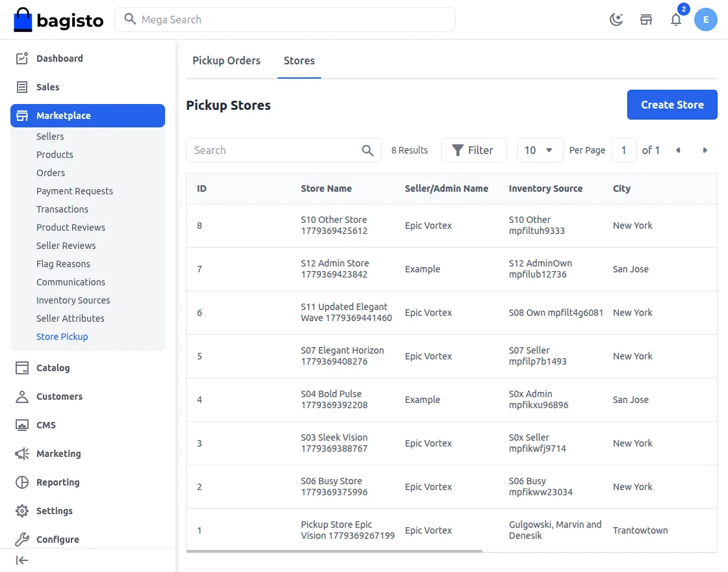Open Sellers in Marketplace menu
728x572 pixels.
tap(50, 136)
